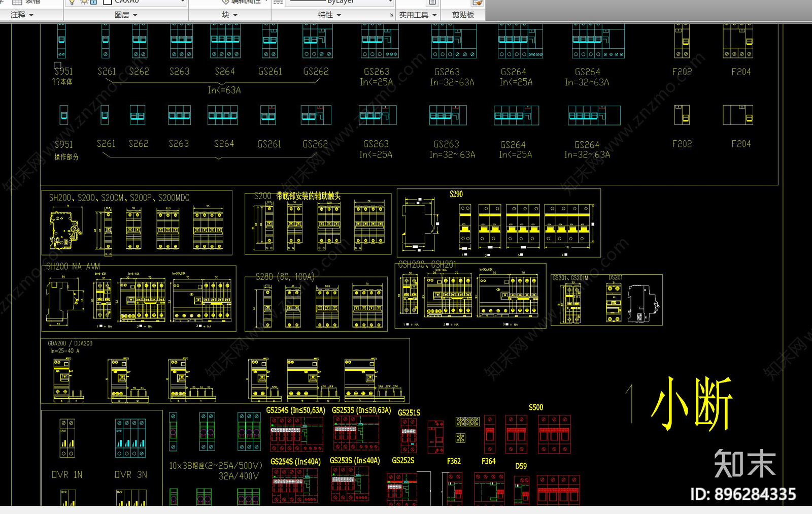
Task: Open the 特性 panel dialog launcher arrow
Action: 391,15
